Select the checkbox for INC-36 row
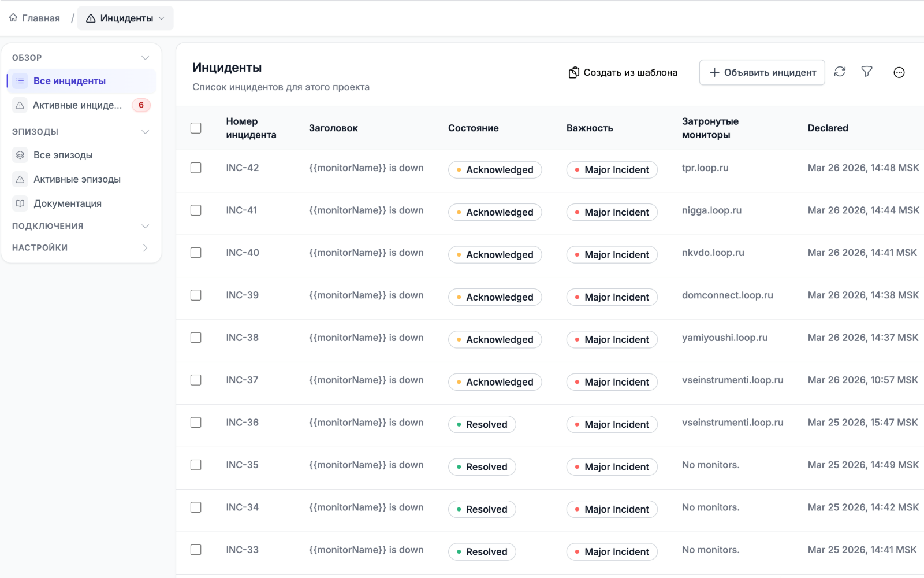The image size is (924, 578). click(x=196, y=423)
